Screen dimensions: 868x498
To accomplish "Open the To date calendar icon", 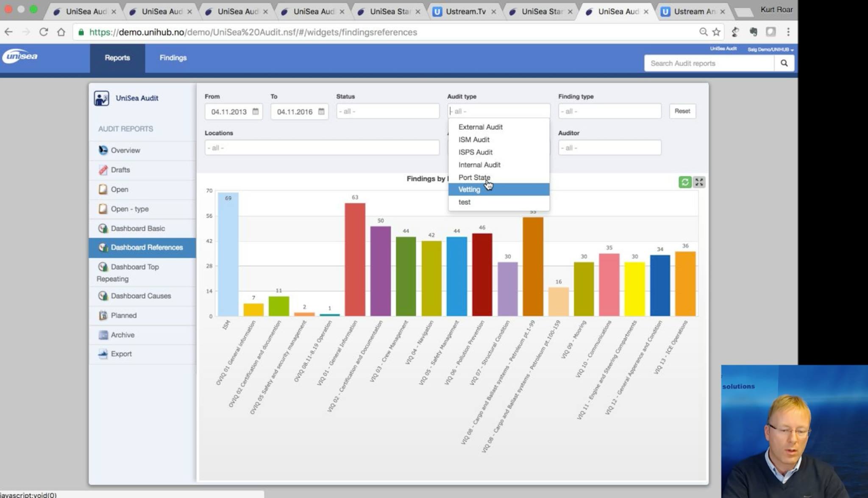I will (321, 111).
